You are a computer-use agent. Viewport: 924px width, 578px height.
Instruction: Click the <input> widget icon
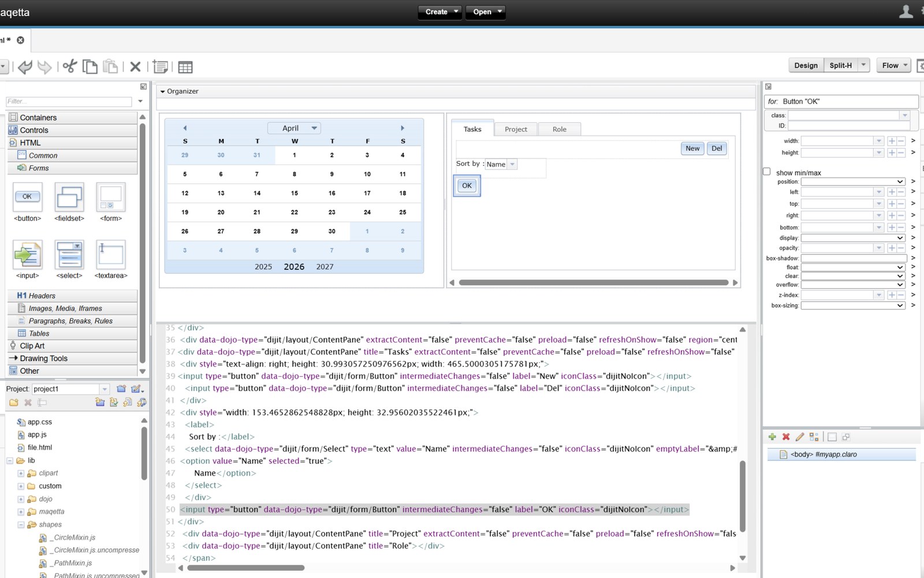coord(27,254)
